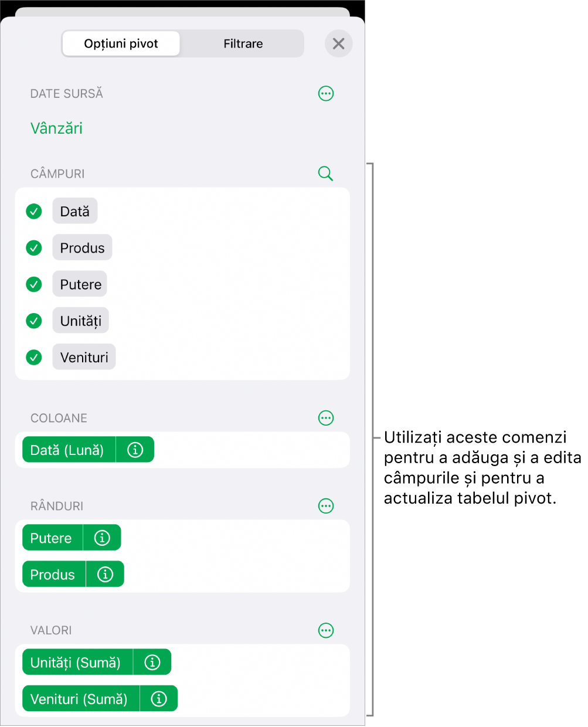
Task: Click info icon for Unități (Sumă)
Action: pos(152,662)
